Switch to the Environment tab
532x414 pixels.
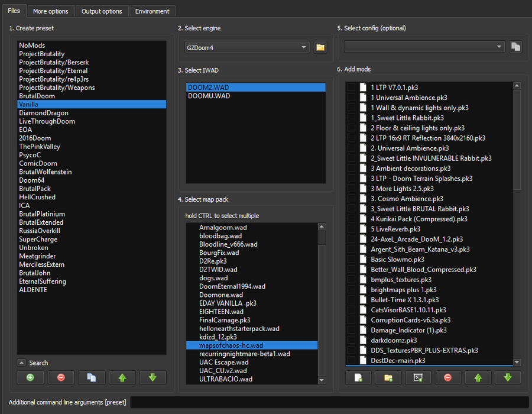click(153, 11)
